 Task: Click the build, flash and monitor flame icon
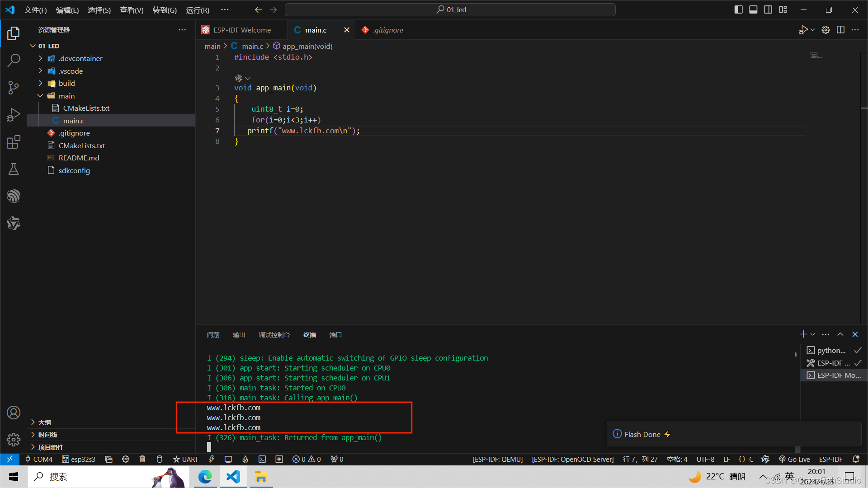pos(245,459)
